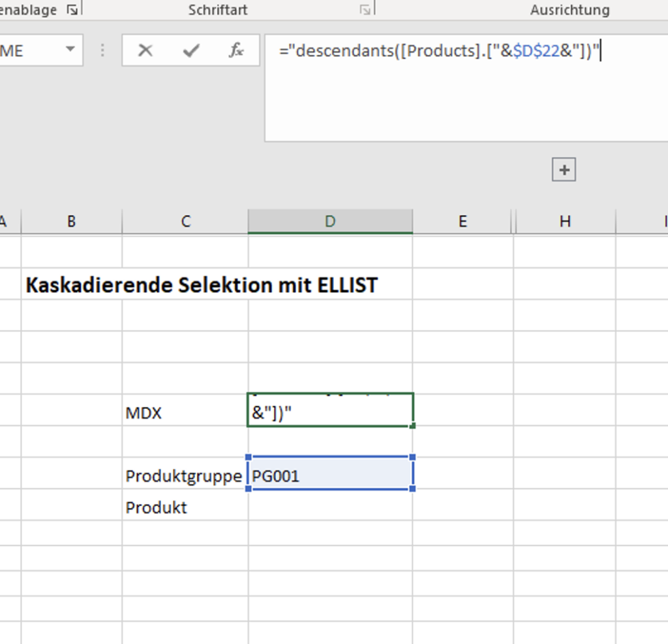This screenshot has width=668, height=644.
Task: Open the Schriftart dialog launcher
Action: [365, 10]
